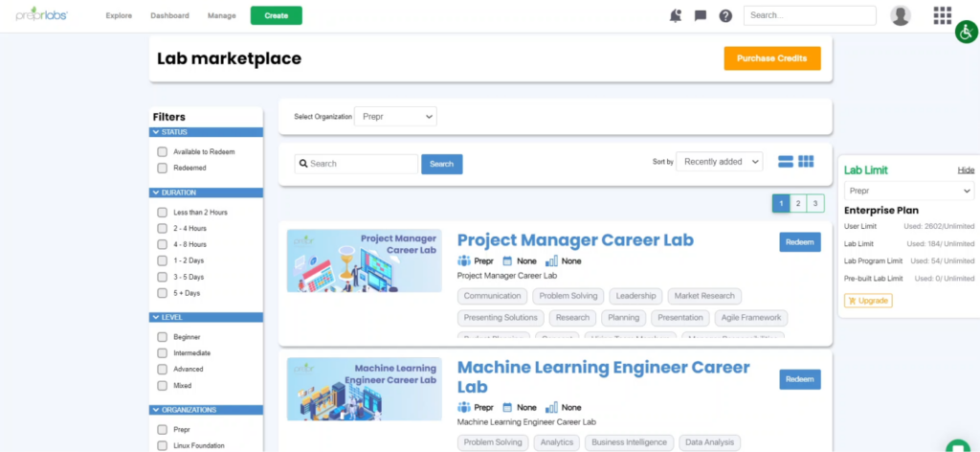Open the chat messages icon
Image resolution: width=980 pixels, height=452 pixels.
(700, 16)
